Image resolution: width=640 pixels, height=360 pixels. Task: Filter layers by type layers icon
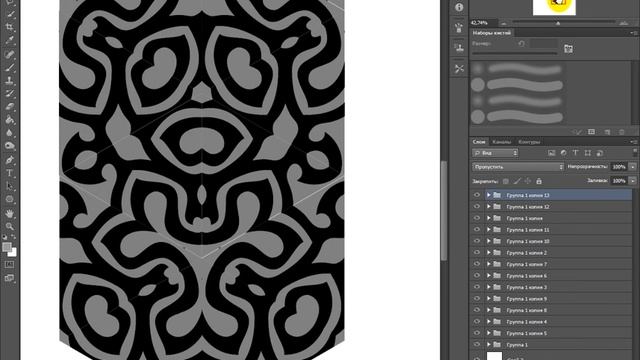(576, 153)
